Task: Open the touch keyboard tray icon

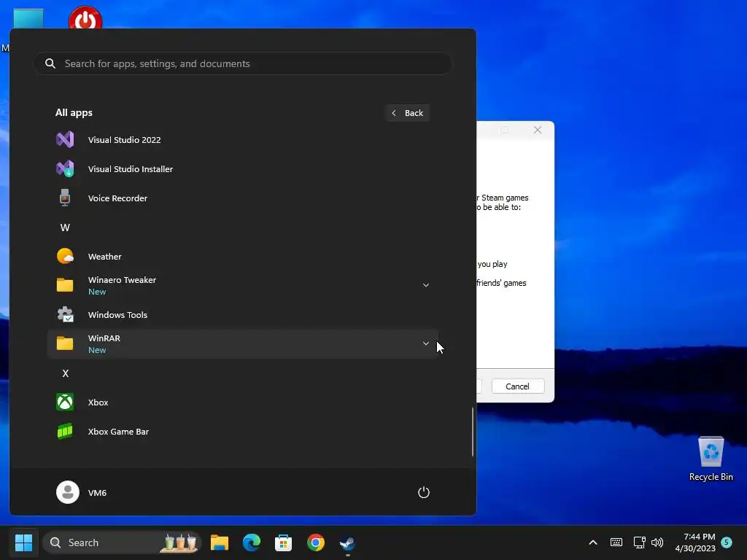Action: (616, 542)
